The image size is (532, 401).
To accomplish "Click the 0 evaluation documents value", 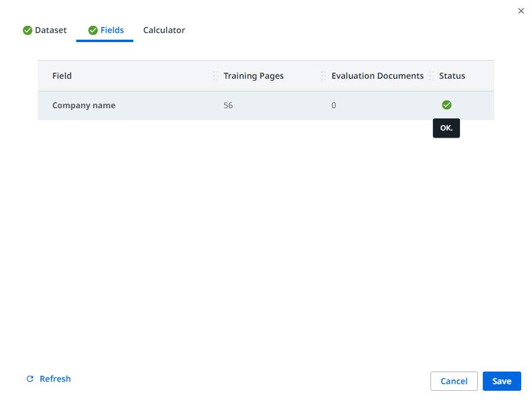I will [334, 105].
